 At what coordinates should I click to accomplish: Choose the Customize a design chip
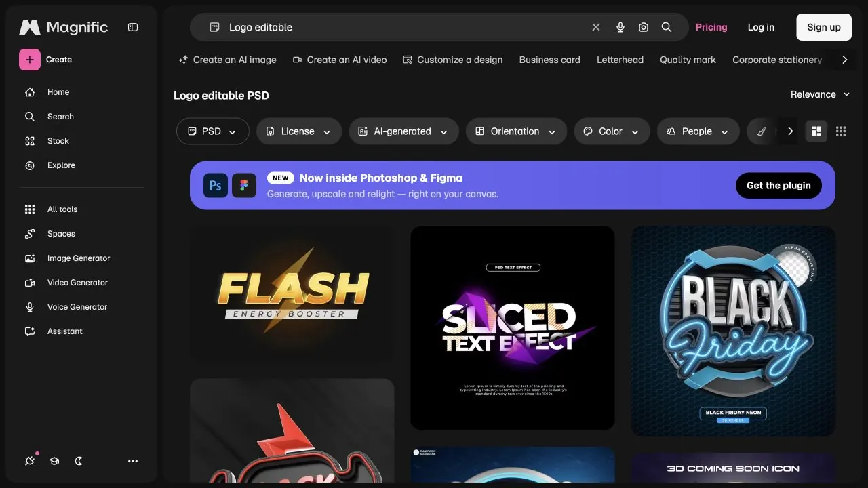(x=453, y=60)
